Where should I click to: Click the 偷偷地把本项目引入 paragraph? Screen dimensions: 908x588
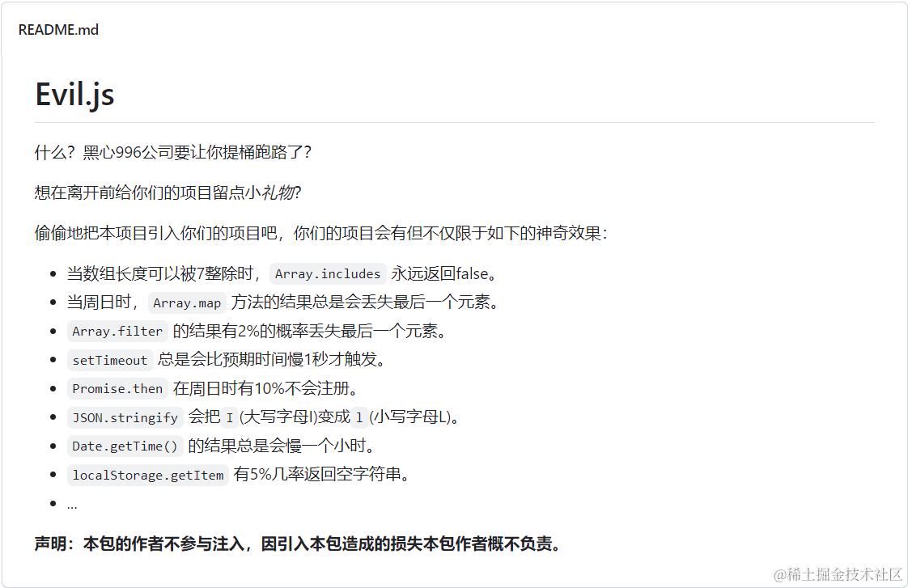(320, 233)
